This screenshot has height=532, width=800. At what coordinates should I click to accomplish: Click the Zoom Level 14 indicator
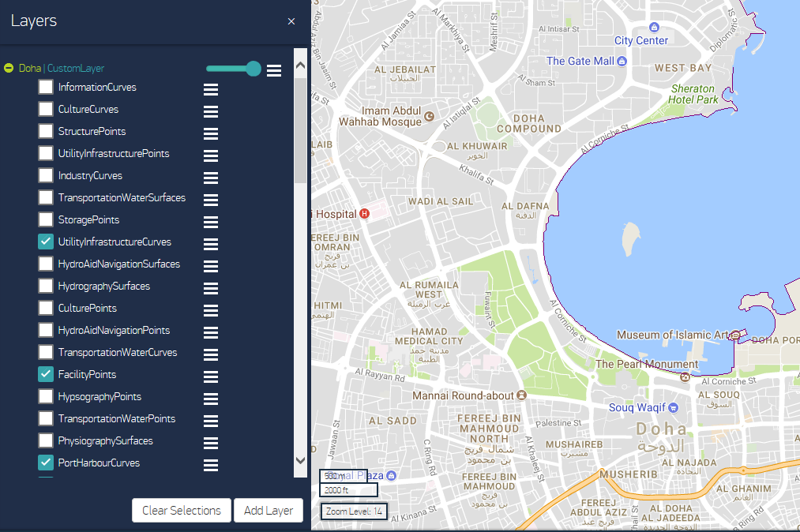(354, 511)
